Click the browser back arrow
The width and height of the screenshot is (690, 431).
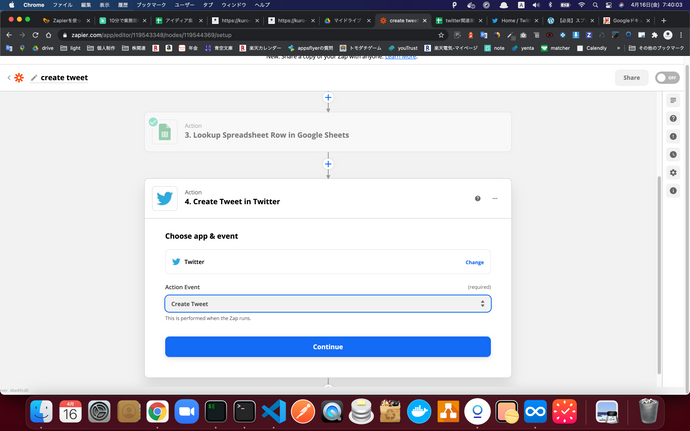[9, 35]
